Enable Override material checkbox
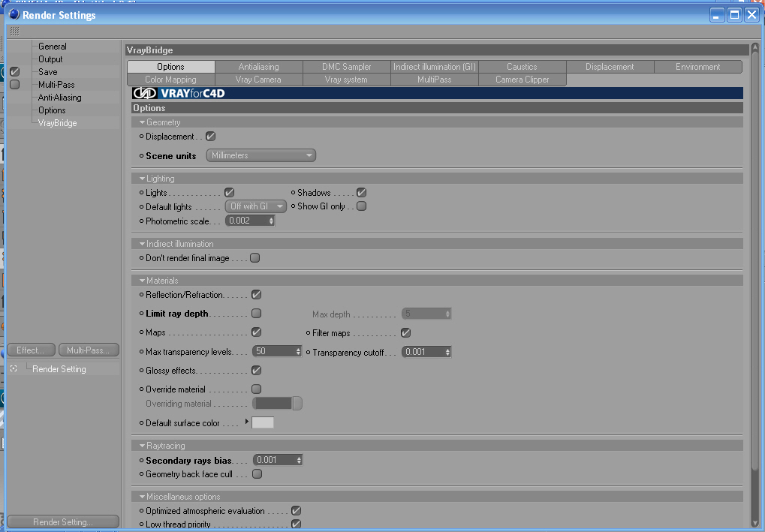The image size is (765, 532). (x=257, y=389)
